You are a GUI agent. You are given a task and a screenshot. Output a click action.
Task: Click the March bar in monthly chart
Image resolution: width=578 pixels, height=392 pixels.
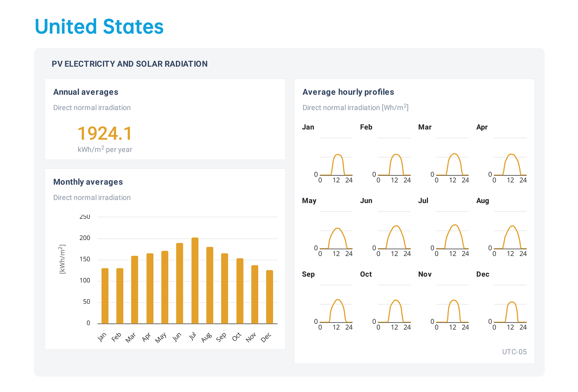pyautogui.click(x=135, y=289)
